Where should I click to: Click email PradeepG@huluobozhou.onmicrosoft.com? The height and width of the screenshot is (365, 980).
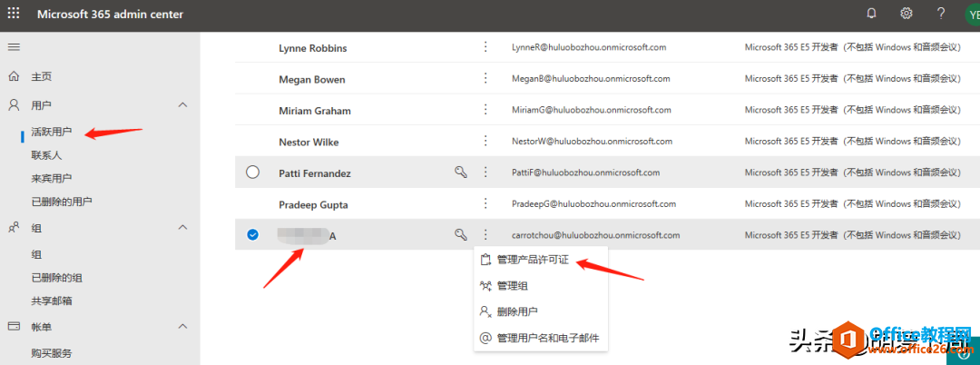(593, 203)
